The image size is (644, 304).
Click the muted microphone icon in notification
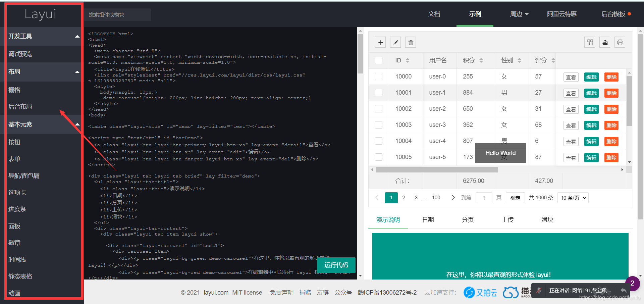pyautogui.click(x=539, y=291)
